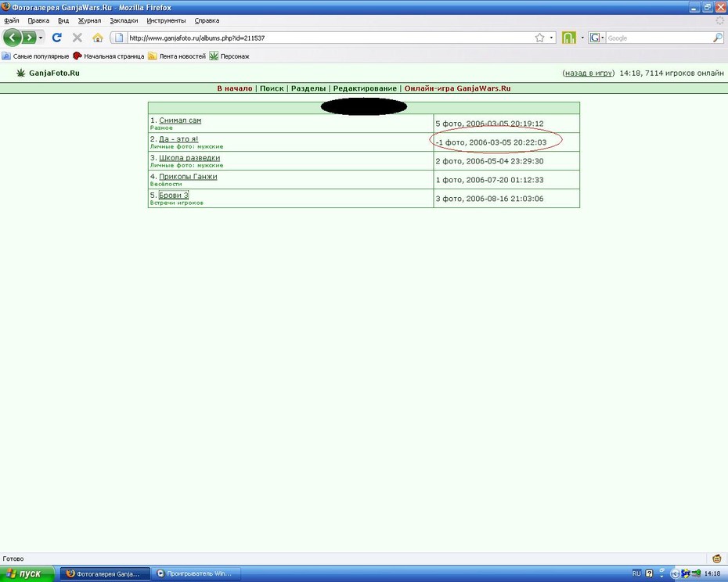Click the Разное category label
728x582 pixels.
click(x=161, y=128)
